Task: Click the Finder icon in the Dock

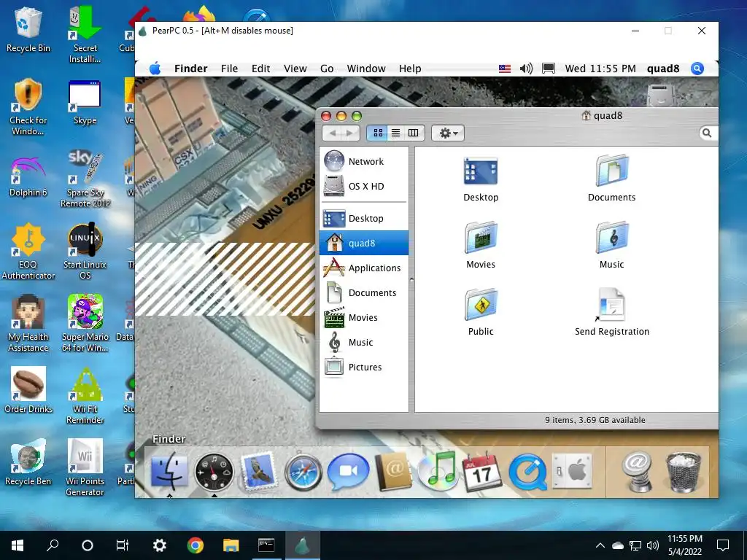Action: [x=169, y=471]
